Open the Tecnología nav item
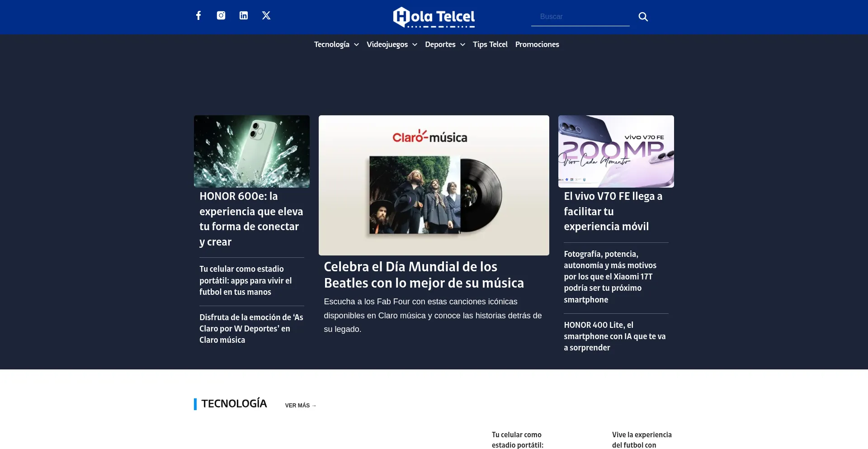The width and height of the screenshot is (868, 449). click(332, 44)
